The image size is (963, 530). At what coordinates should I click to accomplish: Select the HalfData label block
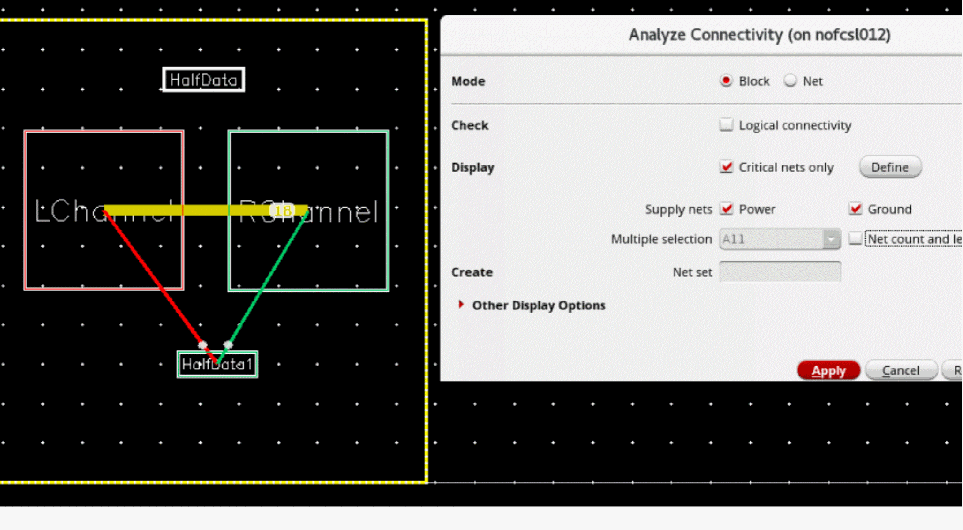[x=203, y=80]
